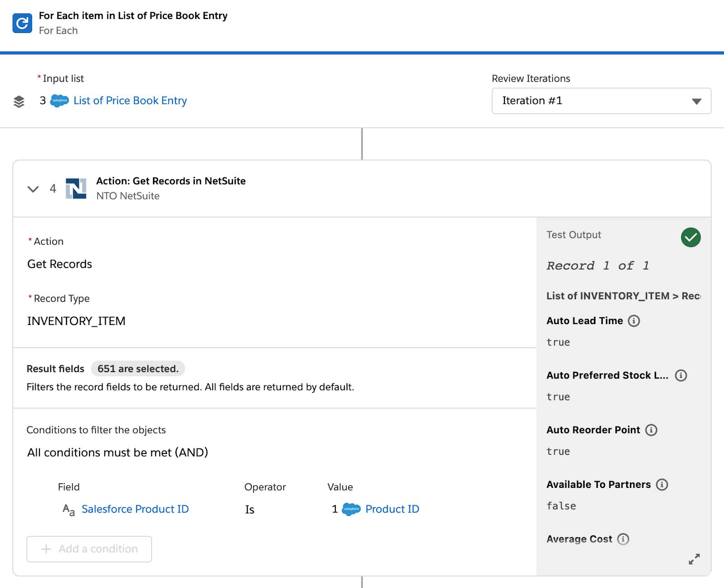Click the Test Output label
The height and width of the screenshot is (588, 724).
574,235
